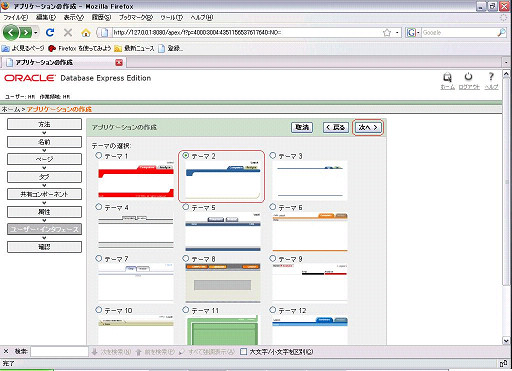Jump to the first wizard step in the sidebar
Screen dimensions: 512x371
click(x=44, y=124)
